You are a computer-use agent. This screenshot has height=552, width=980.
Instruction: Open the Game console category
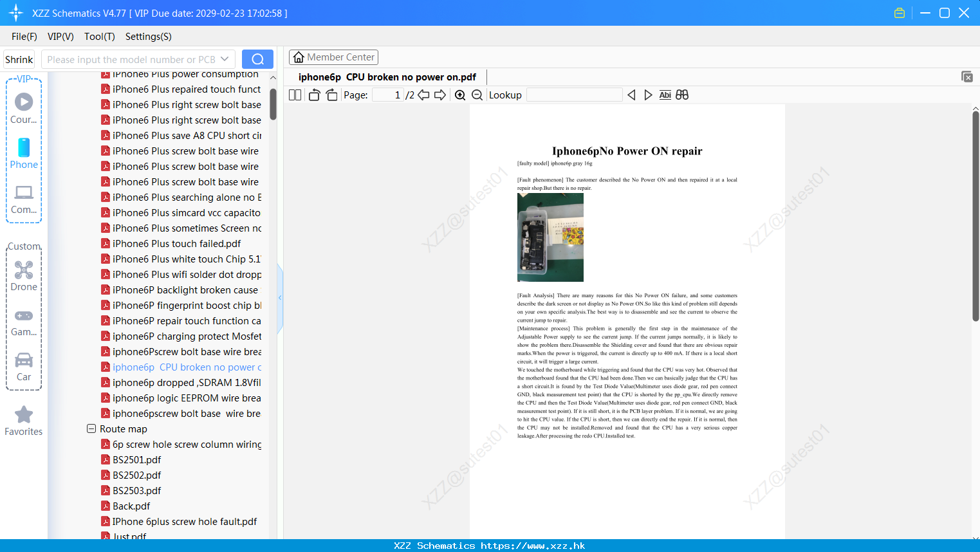pos(24,323)
